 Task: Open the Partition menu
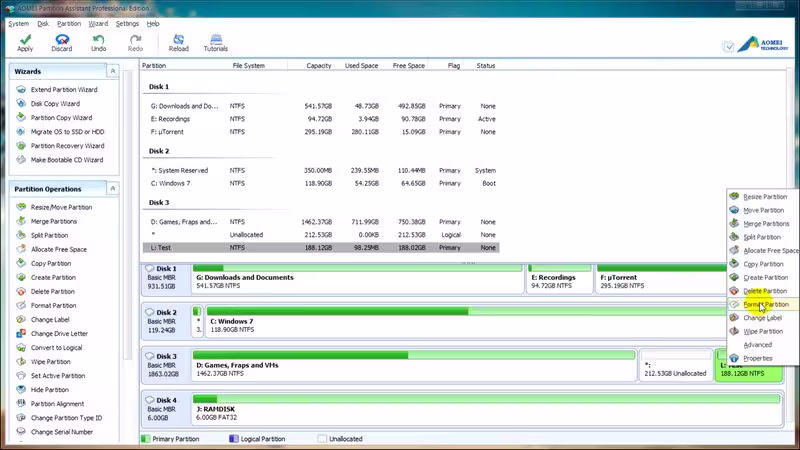[x=69, y=23]
